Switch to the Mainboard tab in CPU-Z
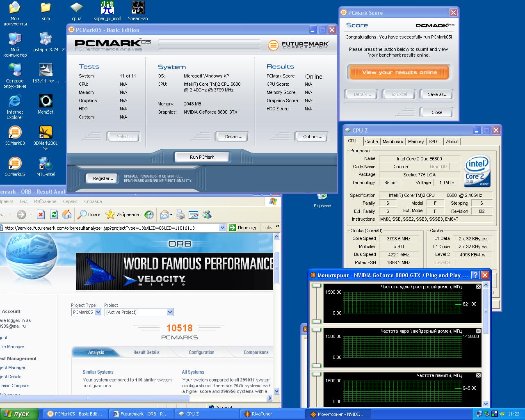The width and height of the screenshot is (525, 420). [393, 142]
